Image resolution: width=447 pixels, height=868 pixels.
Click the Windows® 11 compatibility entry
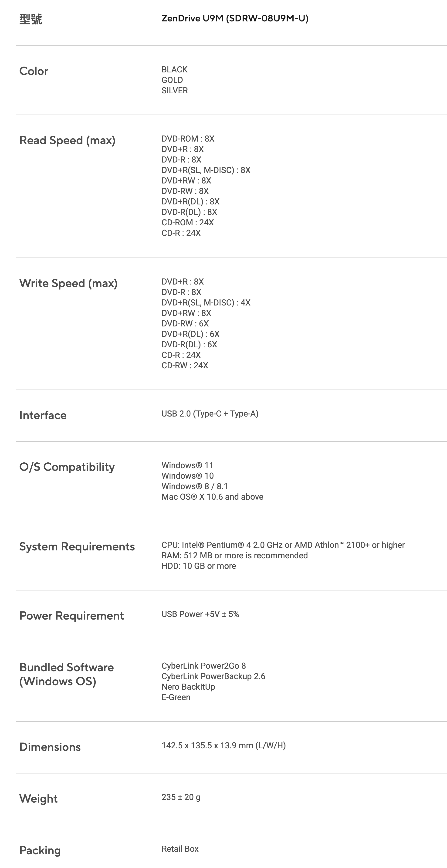tap(187, 465)
